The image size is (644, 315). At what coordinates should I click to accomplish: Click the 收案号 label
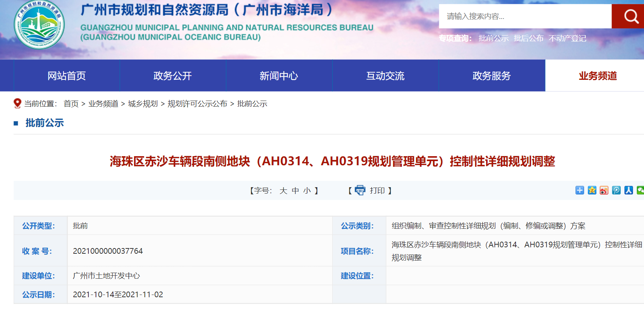point(37,251)
